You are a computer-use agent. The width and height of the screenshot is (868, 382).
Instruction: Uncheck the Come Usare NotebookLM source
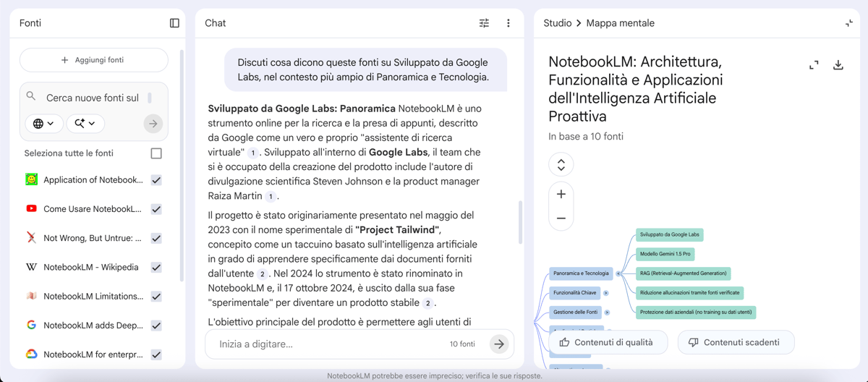coord(156,209)
